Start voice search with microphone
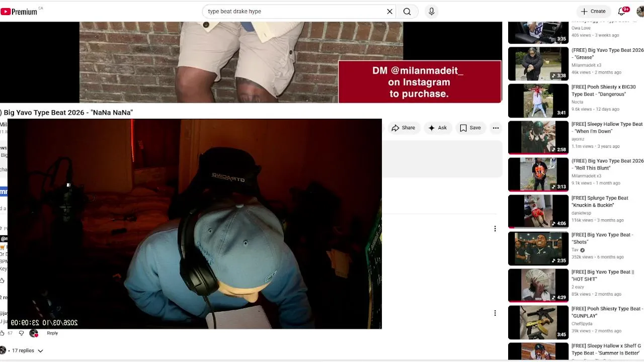This screenshot has width=644, height=362. (432, 12)
